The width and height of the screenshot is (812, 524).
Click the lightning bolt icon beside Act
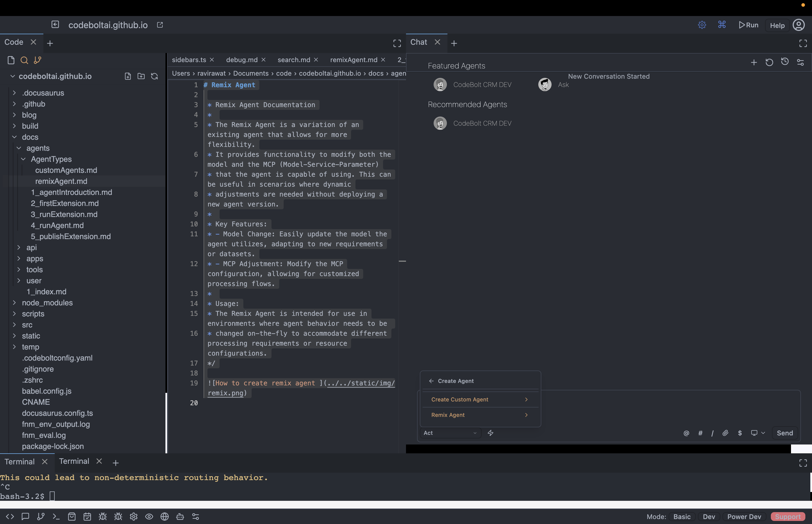tap(491, 433)
